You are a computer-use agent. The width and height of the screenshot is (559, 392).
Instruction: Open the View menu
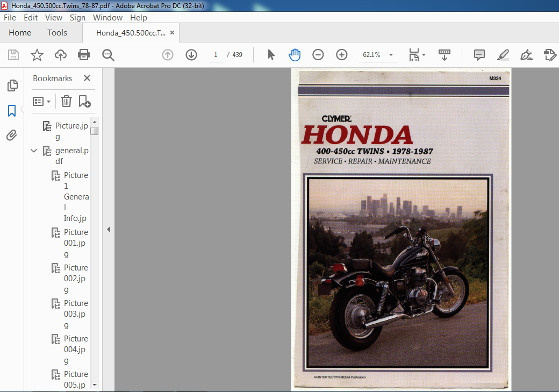click(53, 18)
